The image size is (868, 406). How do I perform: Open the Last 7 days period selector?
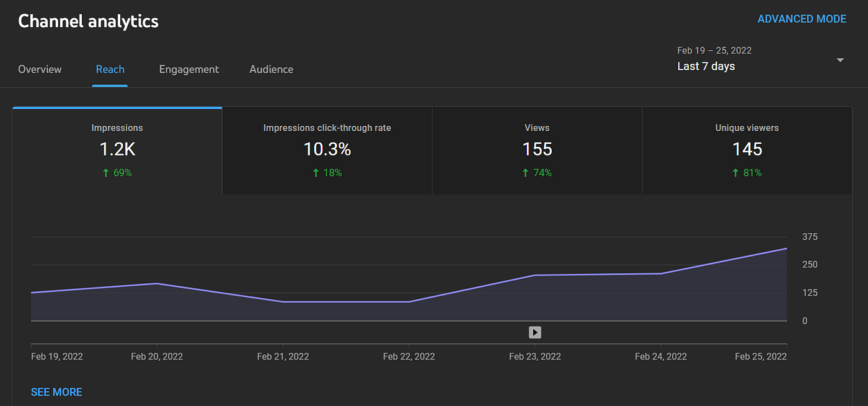click(706, 66)
